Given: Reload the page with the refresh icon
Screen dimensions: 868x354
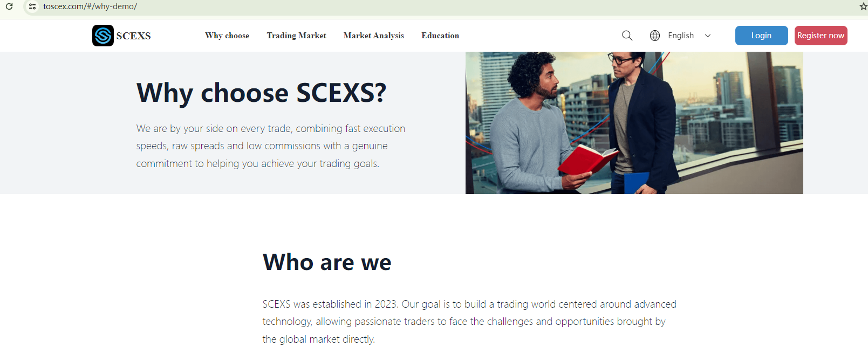Looking at the screenshot, I should click(9, 6).
